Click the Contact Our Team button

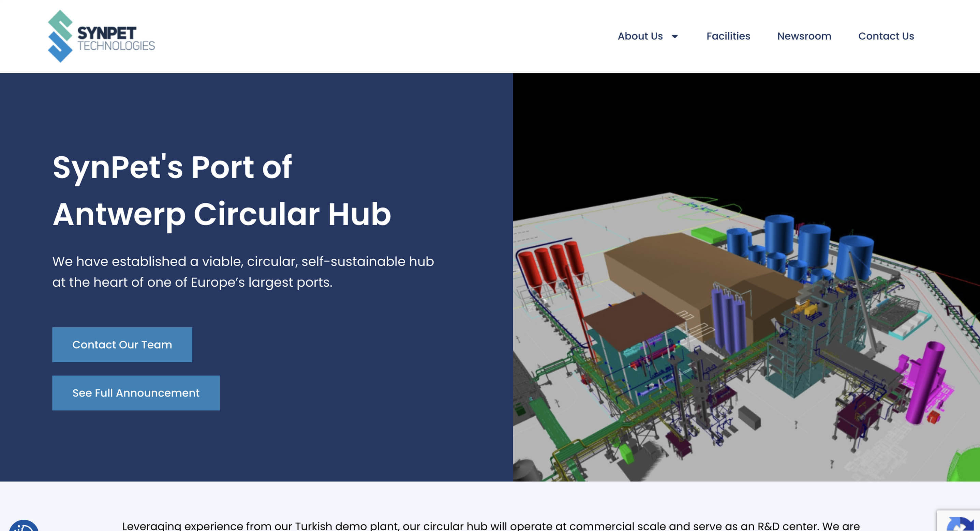point(122,344)
